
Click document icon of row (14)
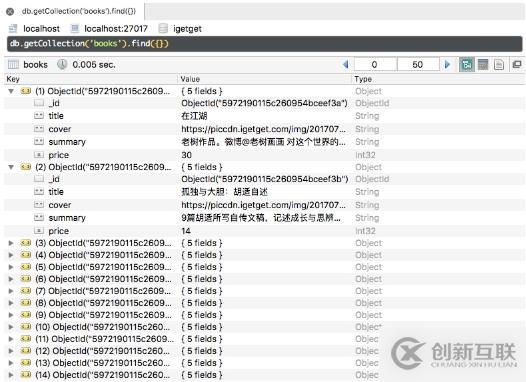pos(26,375)
